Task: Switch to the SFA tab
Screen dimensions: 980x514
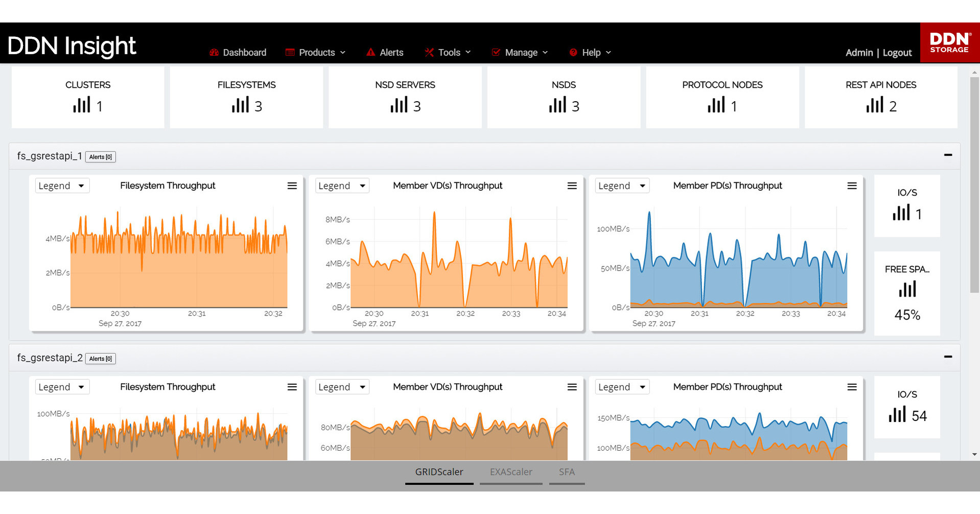Action: point(567,472)
